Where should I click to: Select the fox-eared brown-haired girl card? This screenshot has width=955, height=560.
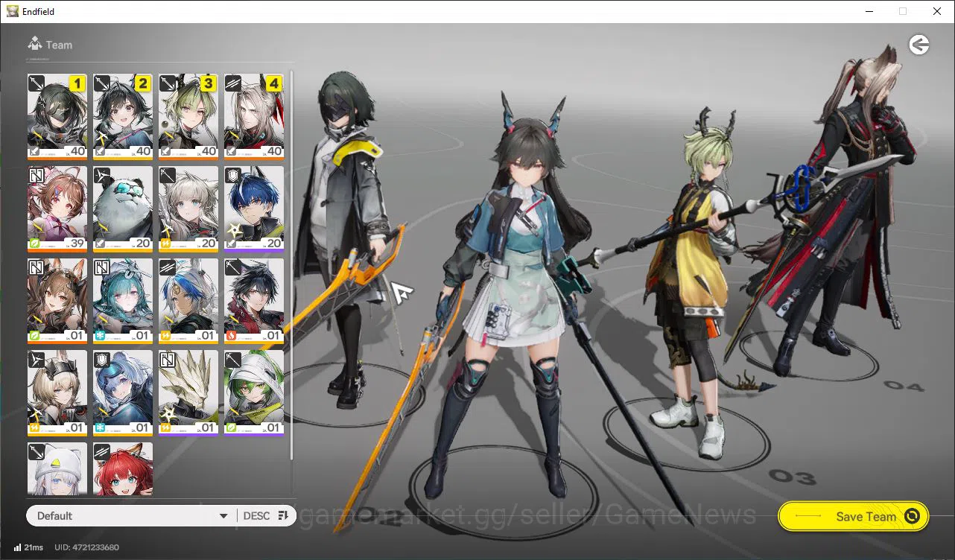tap(57, 301)
